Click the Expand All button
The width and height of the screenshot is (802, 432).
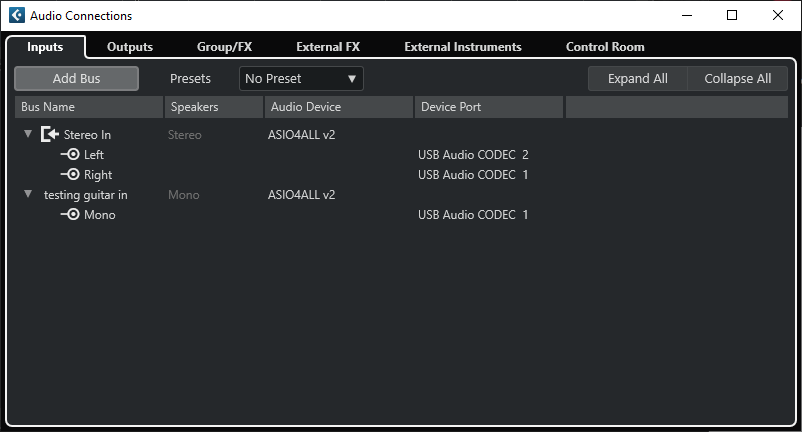[637, 79]
